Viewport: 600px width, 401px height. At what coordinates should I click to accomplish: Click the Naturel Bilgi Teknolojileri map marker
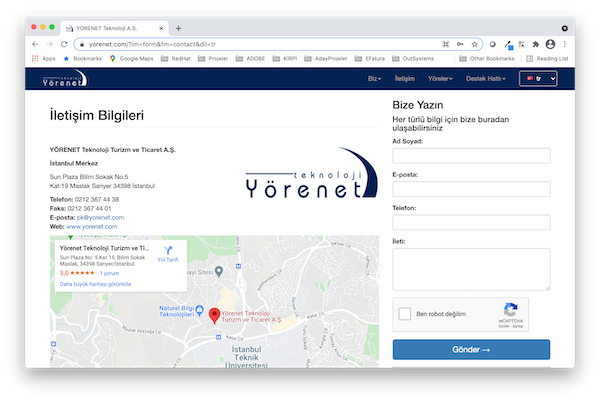(x=199, y=310)
